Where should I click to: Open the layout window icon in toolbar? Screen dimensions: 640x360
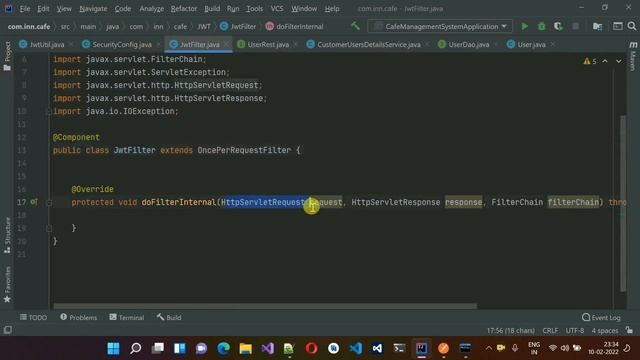click(618, 27)
